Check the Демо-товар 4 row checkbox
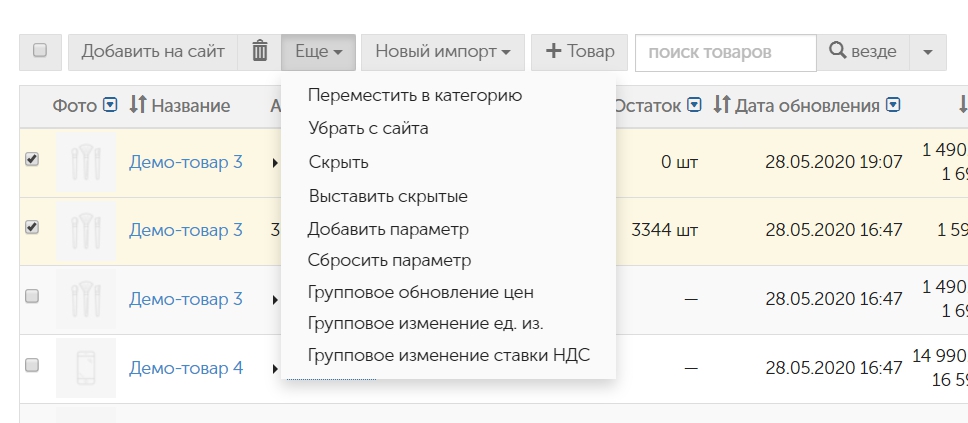The height and width of the screenshot is (423, 968). pyautogui.click(x=31, y=365)
